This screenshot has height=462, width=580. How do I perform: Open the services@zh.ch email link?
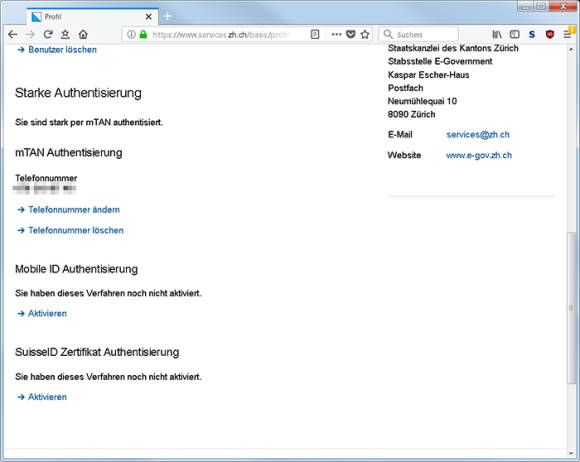478,135
